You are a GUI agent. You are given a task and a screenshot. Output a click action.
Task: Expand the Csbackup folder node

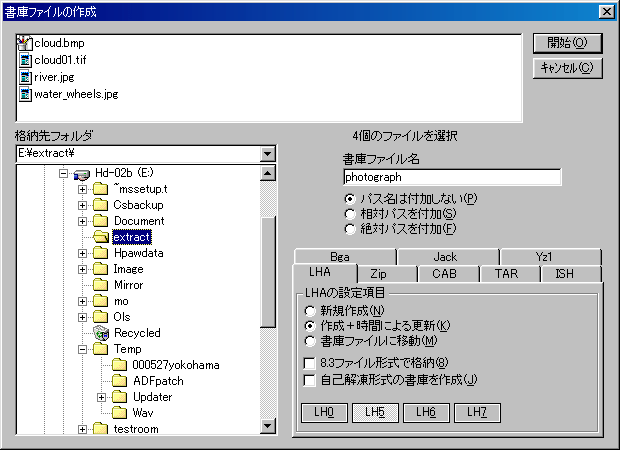click(82, 205)
